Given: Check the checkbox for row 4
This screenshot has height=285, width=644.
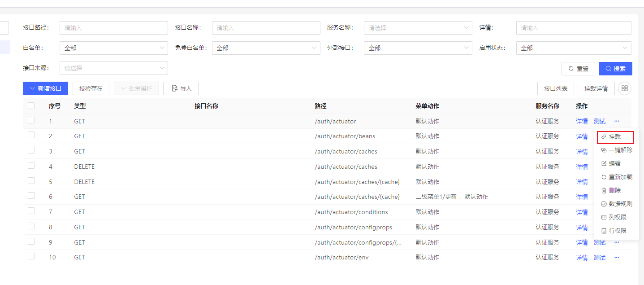Looking at the screenshot, I should 31,166.
